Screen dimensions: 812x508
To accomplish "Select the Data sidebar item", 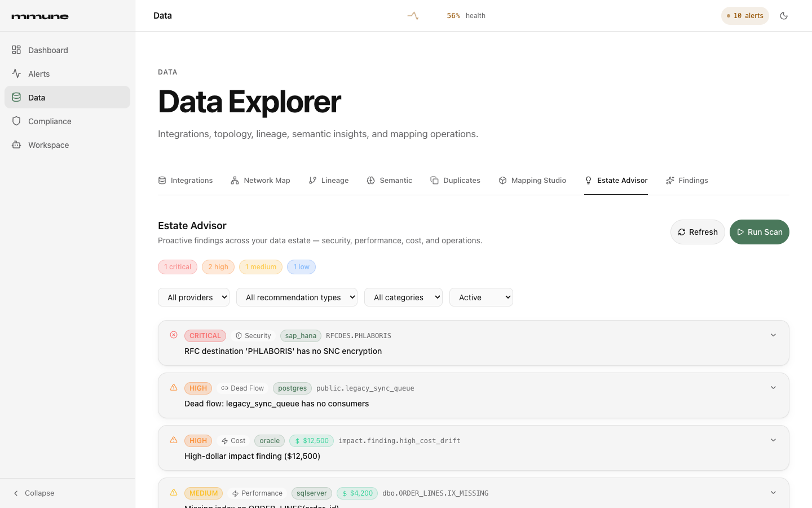I will [x=67, y=98].
